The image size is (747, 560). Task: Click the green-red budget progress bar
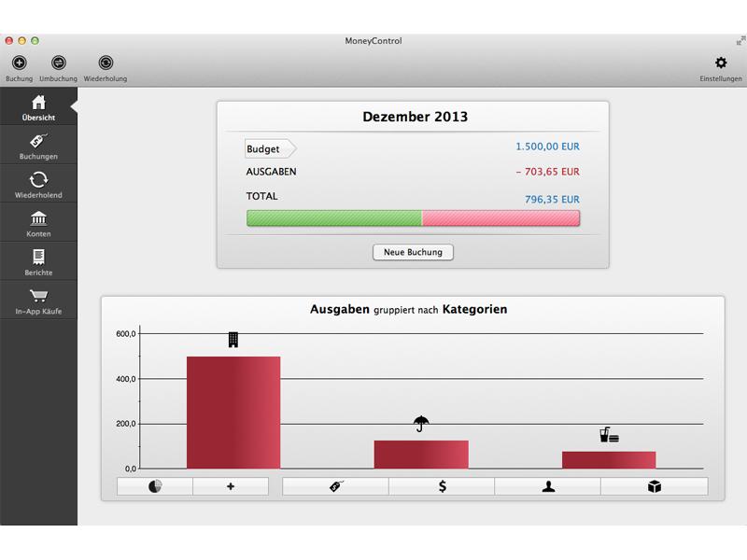[x=413, y=218]
